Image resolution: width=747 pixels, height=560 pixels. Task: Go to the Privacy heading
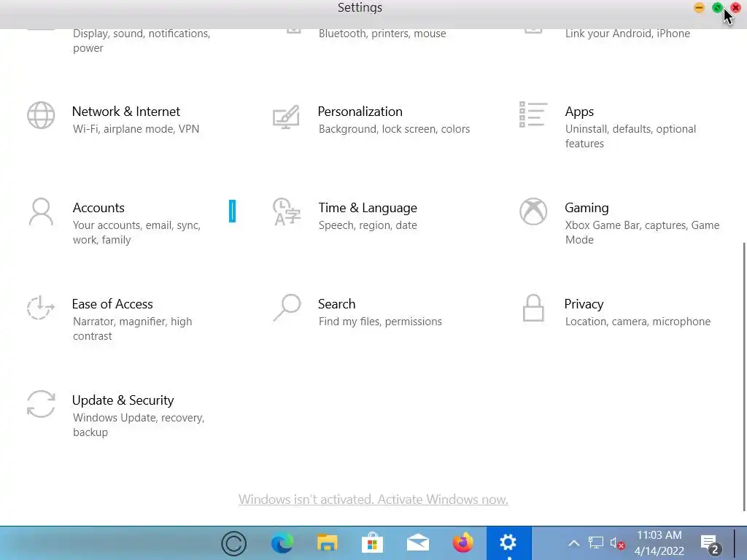584,304
